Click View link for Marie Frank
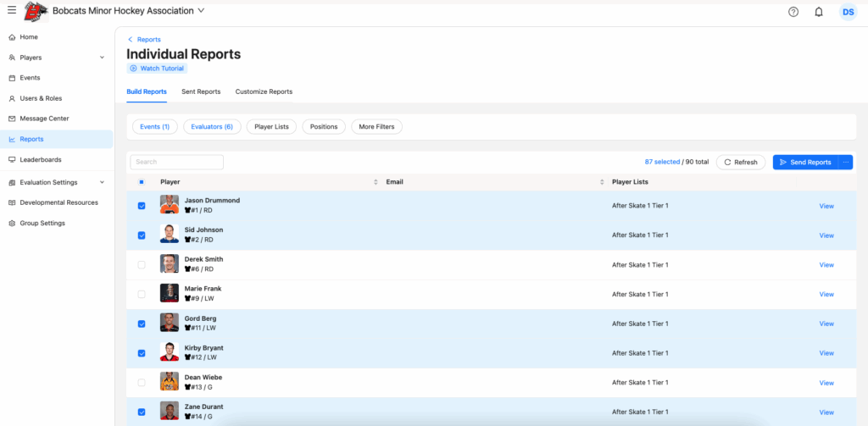868x426 pixels. 826,295
